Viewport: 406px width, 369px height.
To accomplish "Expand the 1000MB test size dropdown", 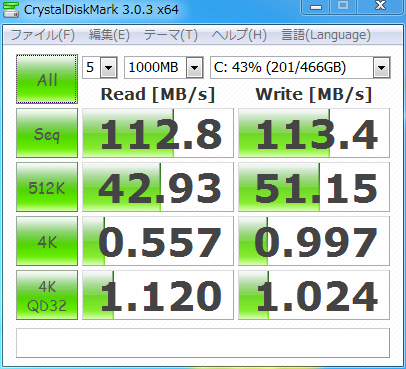I will [x=195, y=68].
